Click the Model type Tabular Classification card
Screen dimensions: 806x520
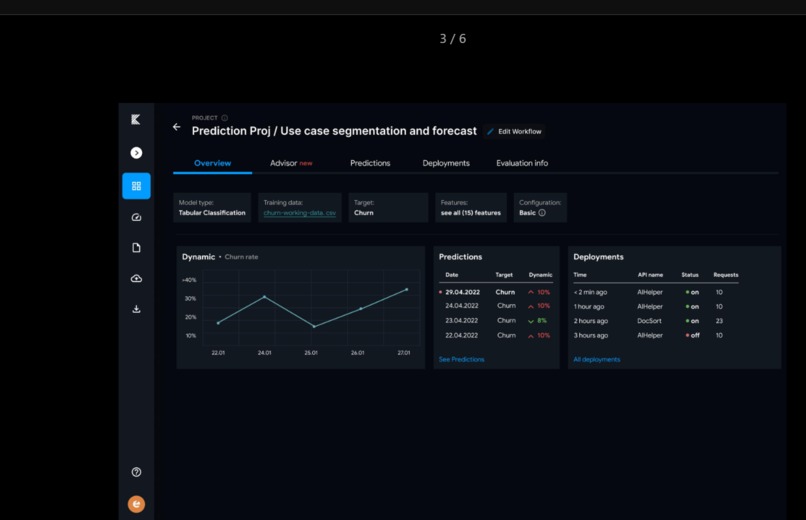(x=212, y=208)
